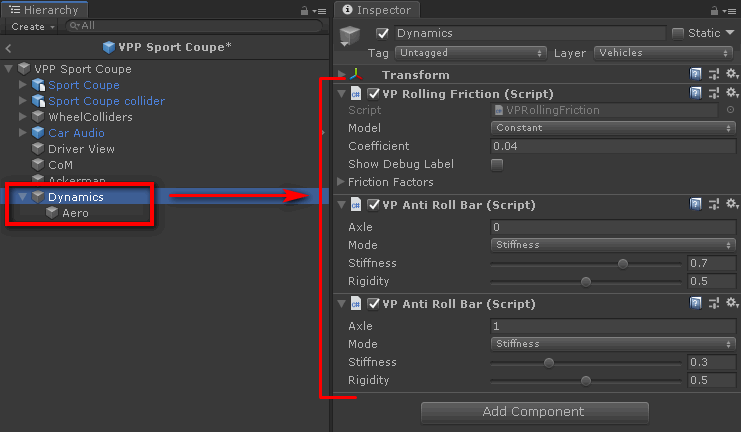Open help for Axle 1 Anti Roll Bar

coord(695,303)
